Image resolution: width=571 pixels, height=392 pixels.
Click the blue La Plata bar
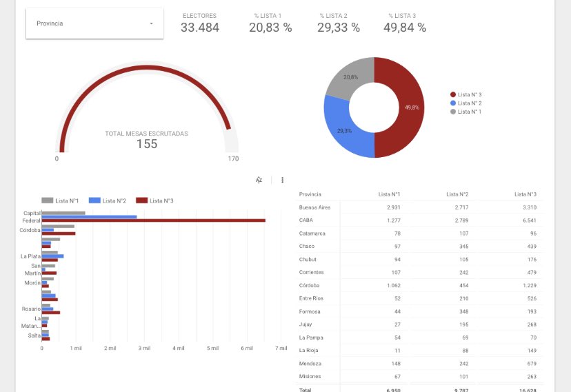tap(53, 256)
